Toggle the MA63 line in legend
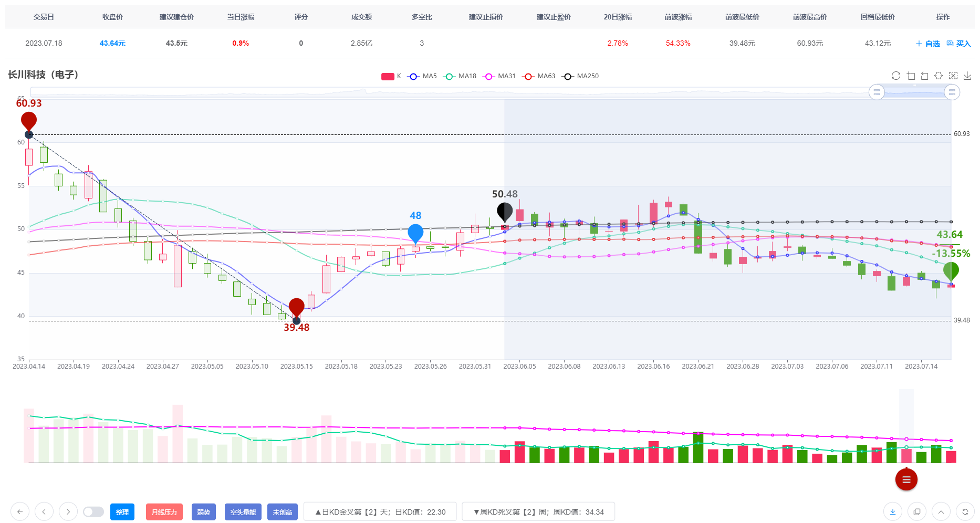The image size is (980, 523). click(539, 76)
